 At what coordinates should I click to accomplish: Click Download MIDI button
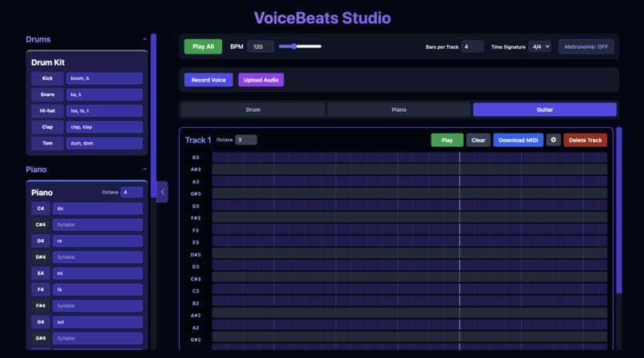519,140
